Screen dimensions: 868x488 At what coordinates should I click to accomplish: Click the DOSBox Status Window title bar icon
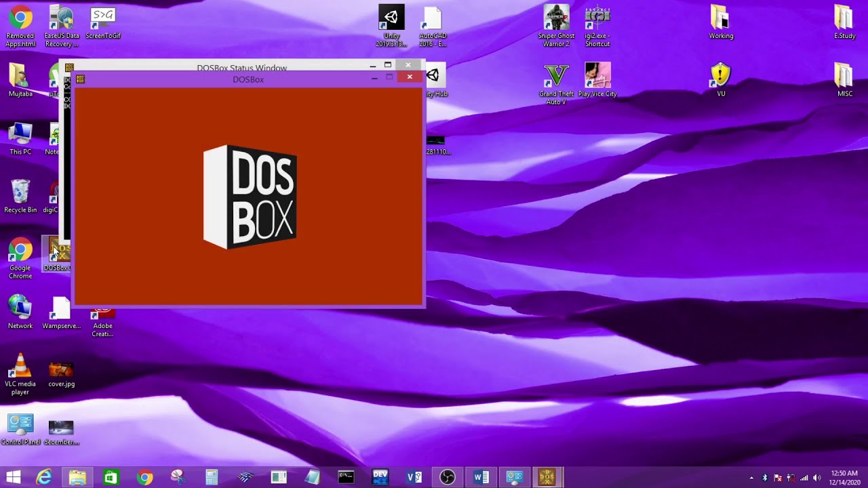coord(68,67)
